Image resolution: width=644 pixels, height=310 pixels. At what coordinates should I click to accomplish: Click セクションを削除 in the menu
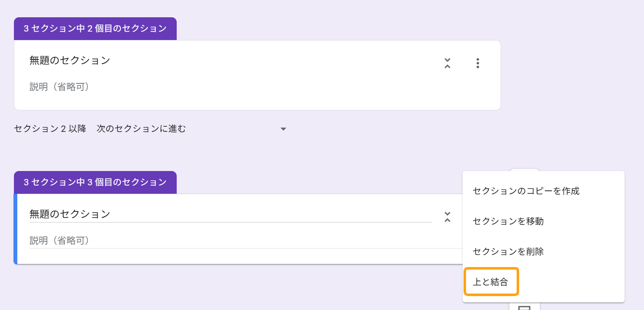(x=508, y=251)
